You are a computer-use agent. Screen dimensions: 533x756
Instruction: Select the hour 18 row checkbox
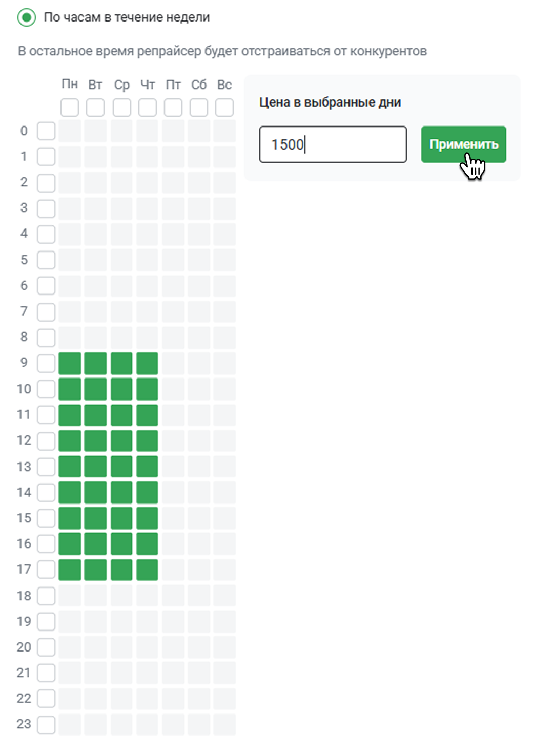tap(46, 596)
